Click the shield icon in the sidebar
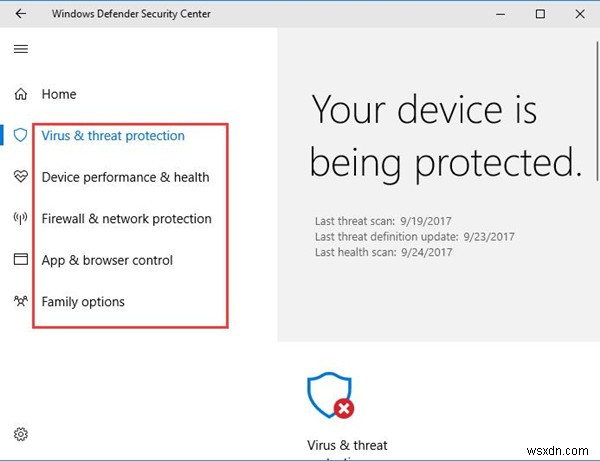The width and height of the screenshot is (600, 461). (x=21, y=135)
